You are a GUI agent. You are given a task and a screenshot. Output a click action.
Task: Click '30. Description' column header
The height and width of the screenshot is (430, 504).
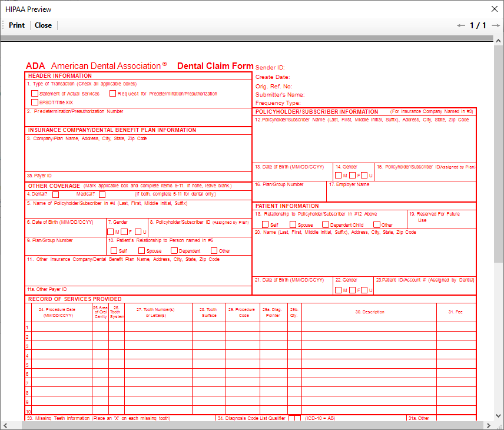370,312
